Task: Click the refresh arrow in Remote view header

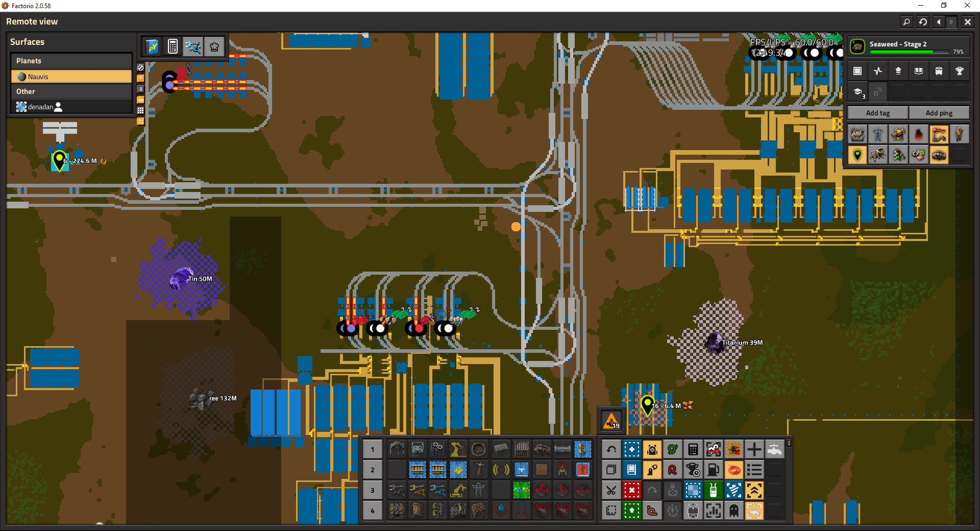Action: pos(923,22)
